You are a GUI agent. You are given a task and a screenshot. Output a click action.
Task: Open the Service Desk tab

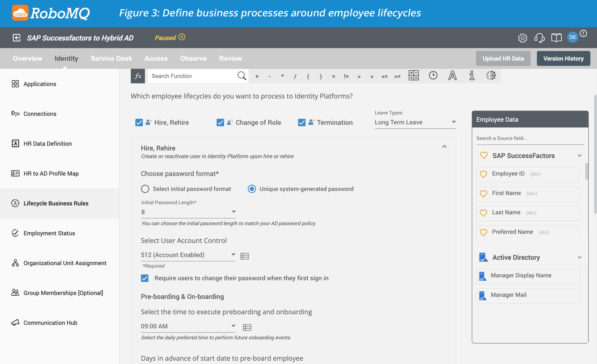111,58
